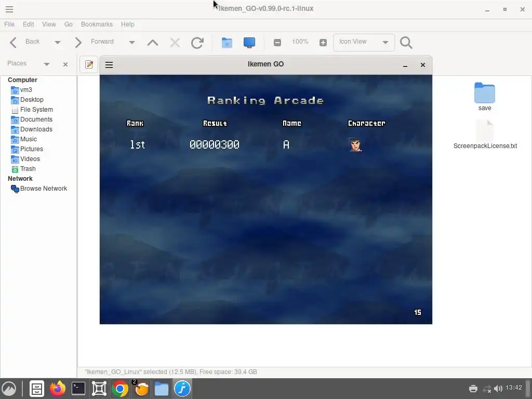
Task: Launch Google Chrome from the taskbar
Action: (x=120, y=389)
